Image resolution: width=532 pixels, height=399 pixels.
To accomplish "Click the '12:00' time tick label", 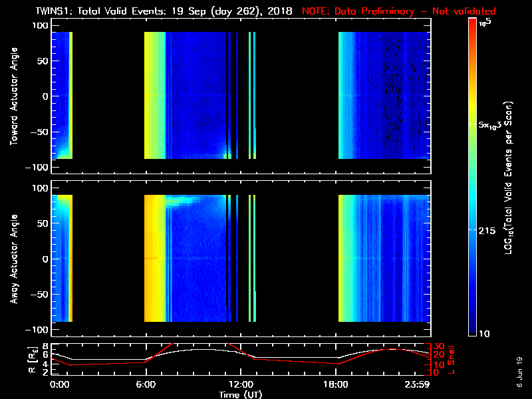I will click(241, 385).
